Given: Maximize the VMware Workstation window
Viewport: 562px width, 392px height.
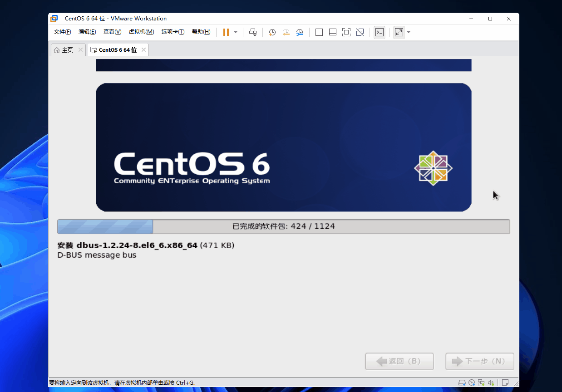Looking at the screenshot, I should (490, 19).
